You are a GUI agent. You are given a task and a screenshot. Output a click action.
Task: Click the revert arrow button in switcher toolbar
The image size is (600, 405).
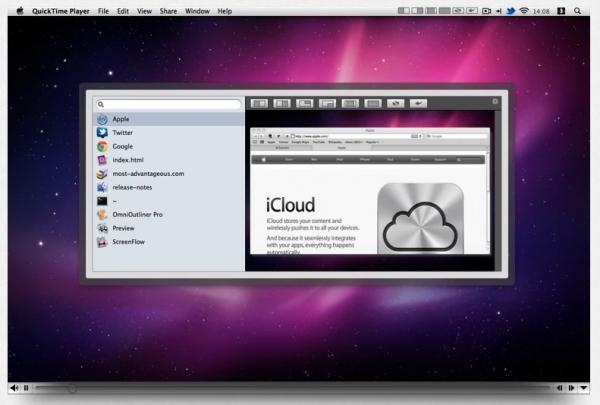pos(418,103)
